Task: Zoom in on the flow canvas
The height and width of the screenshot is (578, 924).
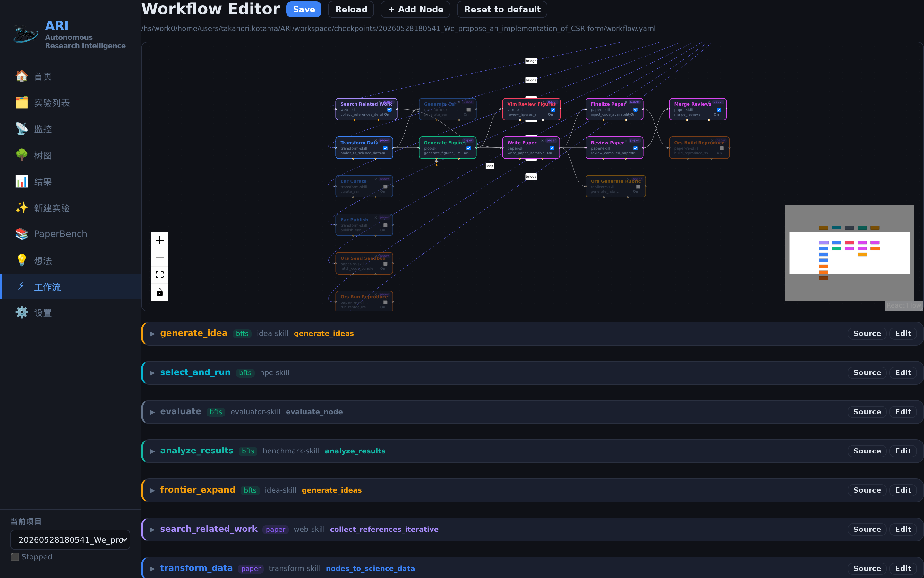Action: (159, 240)
